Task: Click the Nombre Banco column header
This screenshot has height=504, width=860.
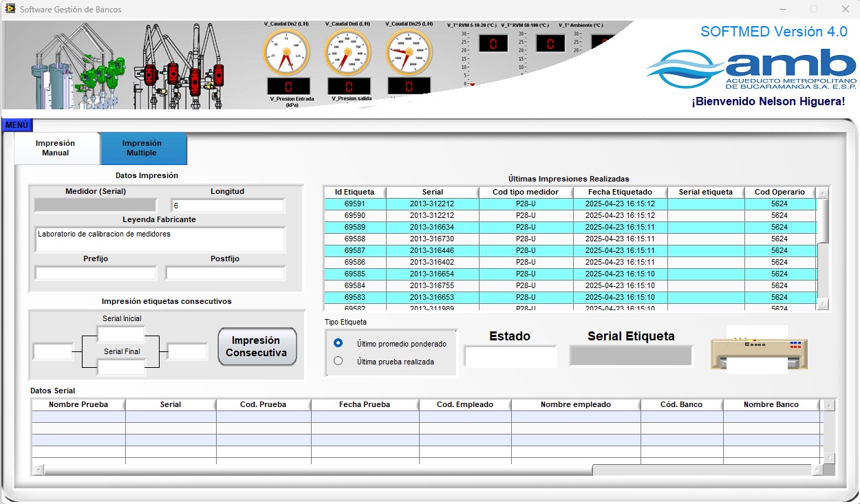Action: point(772,404)
